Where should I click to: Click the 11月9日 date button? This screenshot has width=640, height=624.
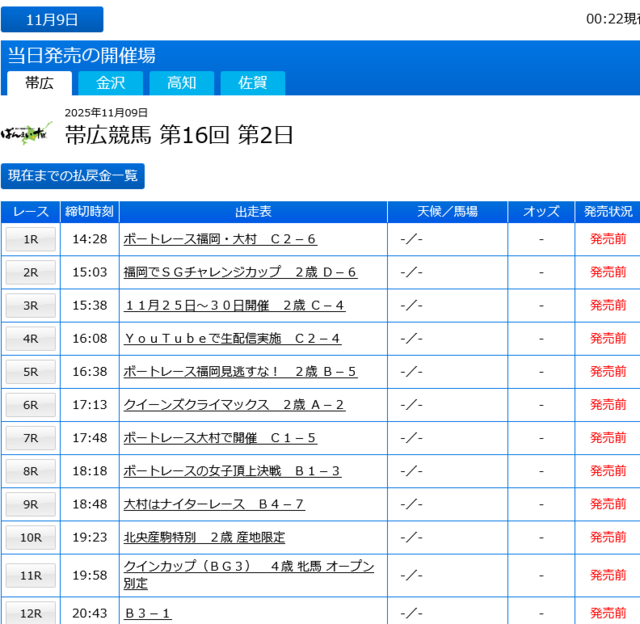pyautogui.click(x=52, y=19)
